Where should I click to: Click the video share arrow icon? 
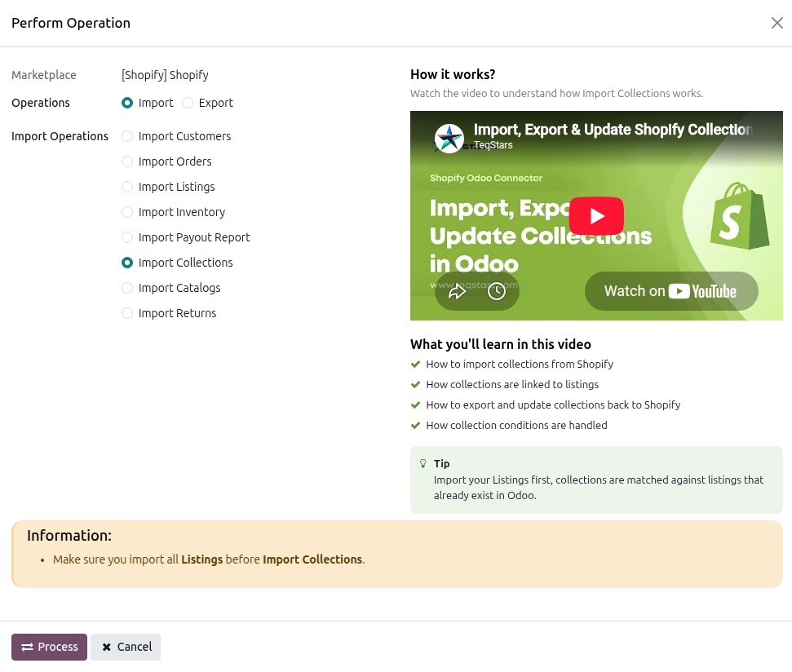(457, 291)
